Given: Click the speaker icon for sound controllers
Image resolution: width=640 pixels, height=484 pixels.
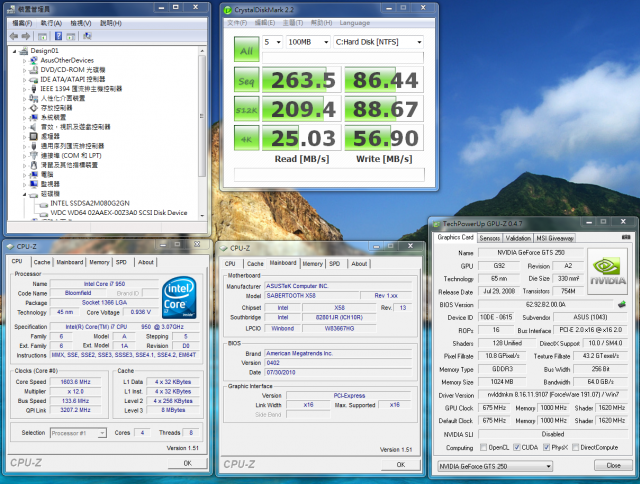Looking at the screenshot, I should tap(34, 127).
